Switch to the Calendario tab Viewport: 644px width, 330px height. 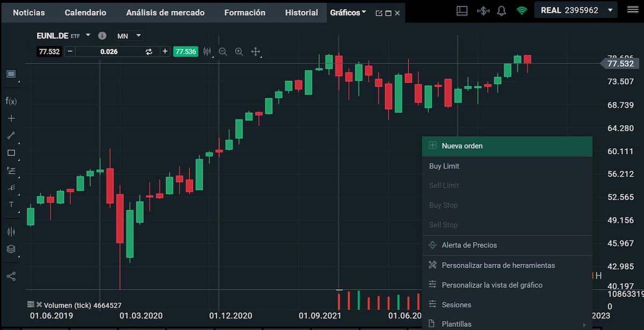coord(85,12)
